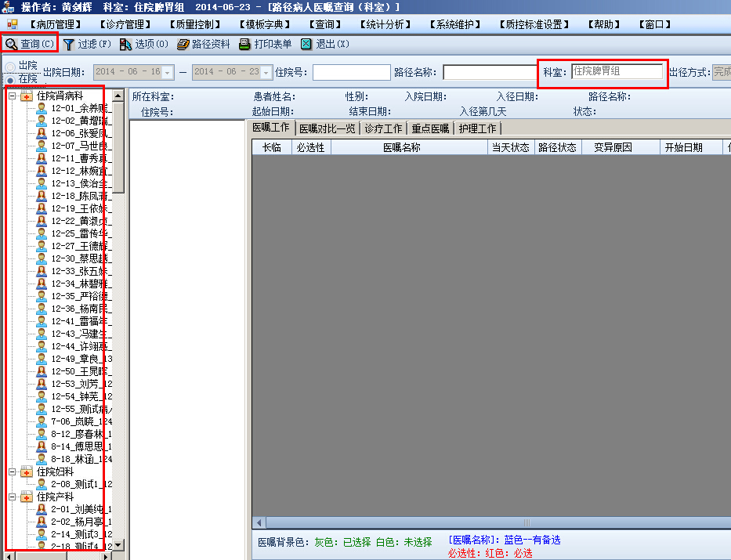
Task: Click the 过滤(F) funnel icon
Action: [x=68, y=45]
